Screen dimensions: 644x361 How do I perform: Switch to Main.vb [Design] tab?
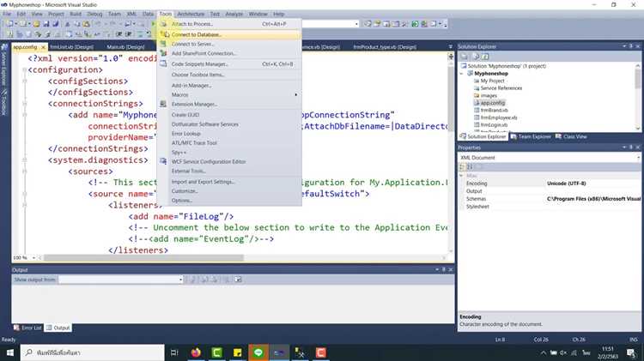pyautogui.click(x=125, y=47)
